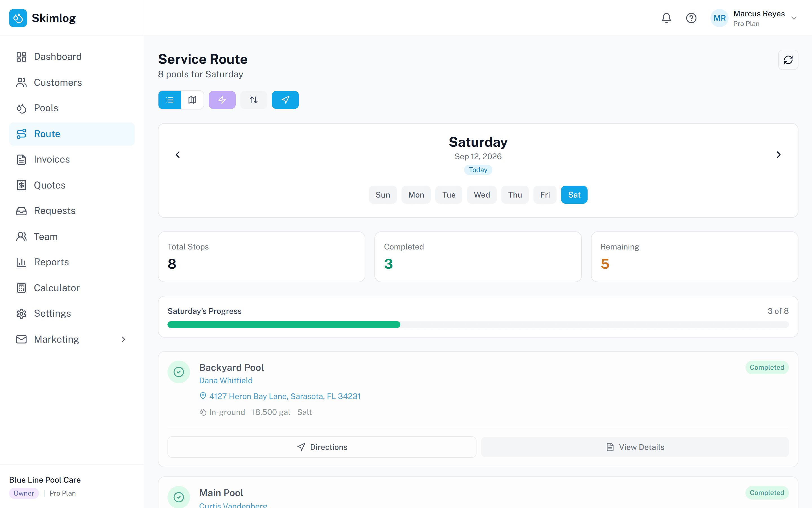Click View Details for Backyard Pool
The image size is (812, 508).
pos(635,447)
